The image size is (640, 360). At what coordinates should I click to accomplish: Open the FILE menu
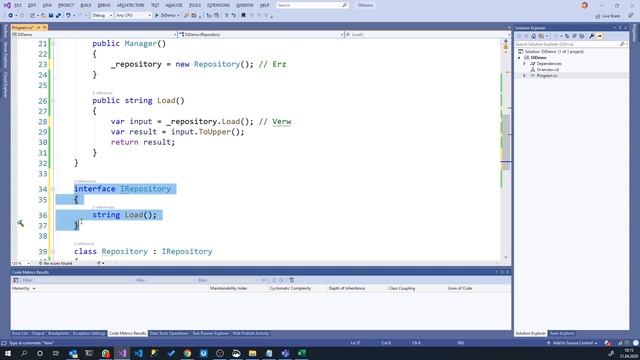point(18,5)
